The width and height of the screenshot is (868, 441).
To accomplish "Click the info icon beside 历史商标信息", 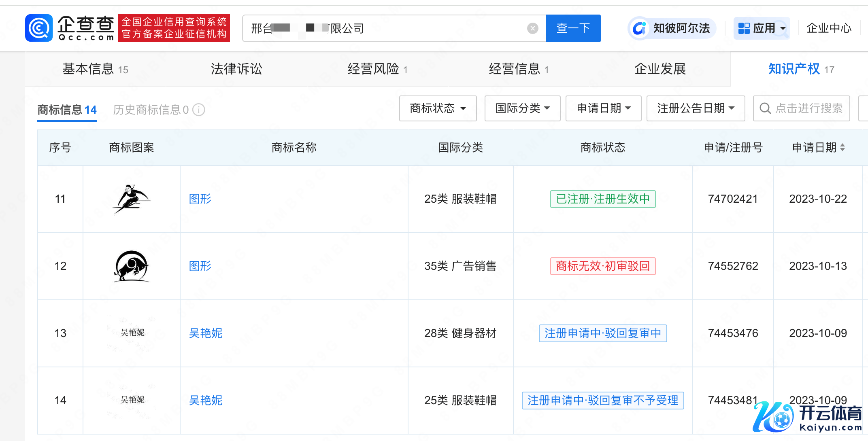I will point(199,110).
